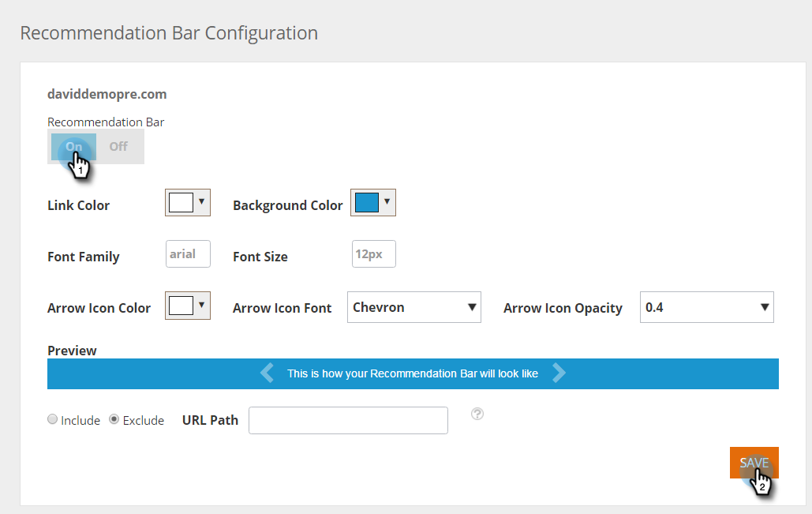Click the left chevron in the preview bar
The image size is (812, 514).
point(267,373)
